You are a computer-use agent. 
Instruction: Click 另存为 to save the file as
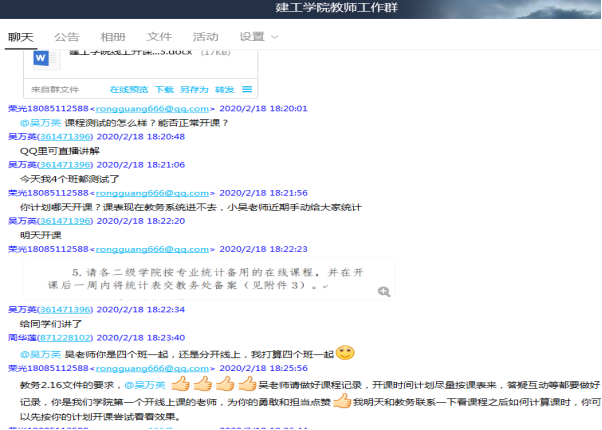coord(194,89)
